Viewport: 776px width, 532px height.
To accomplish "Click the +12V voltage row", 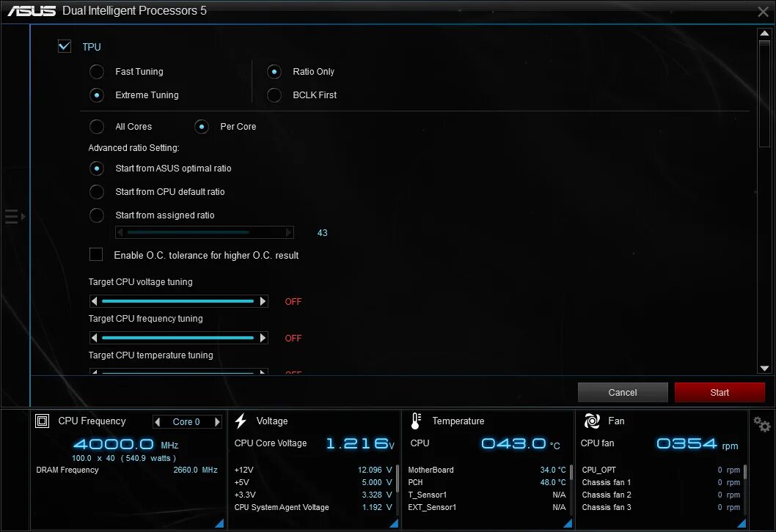I will [x=313, y=470].
